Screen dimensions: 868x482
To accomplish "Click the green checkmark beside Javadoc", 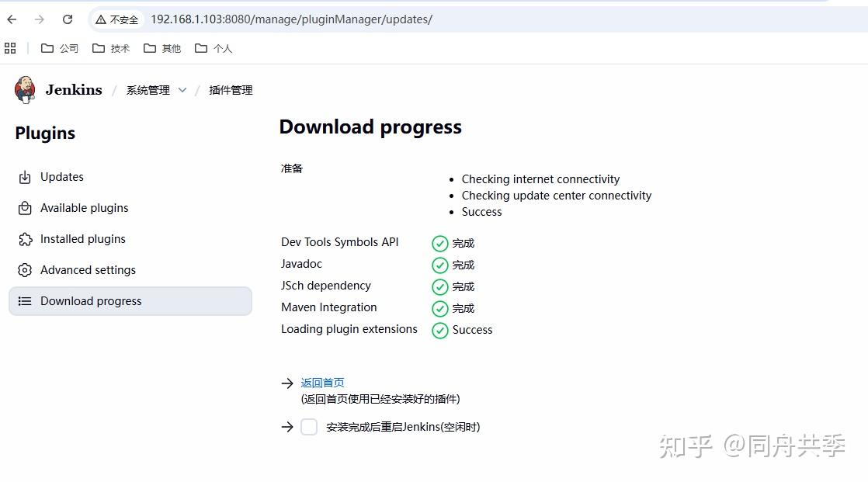I will click(439, 265).
